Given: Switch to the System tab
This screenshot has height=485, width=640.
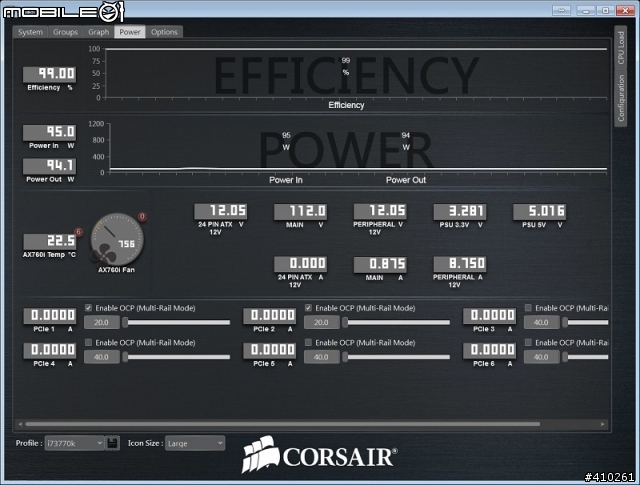Looking at the screenshot, I should [30, 32].
